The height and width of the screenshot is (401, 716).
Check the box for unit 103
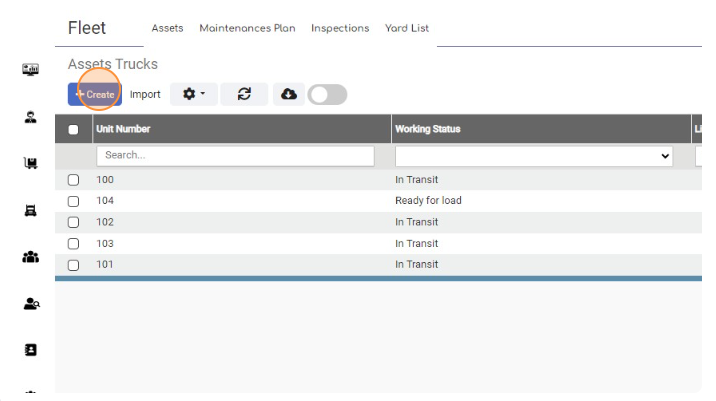pos(74,244)
